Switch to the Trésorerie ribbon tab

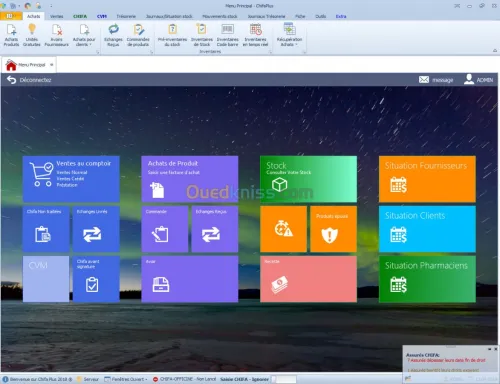click(x=126, y=16)
